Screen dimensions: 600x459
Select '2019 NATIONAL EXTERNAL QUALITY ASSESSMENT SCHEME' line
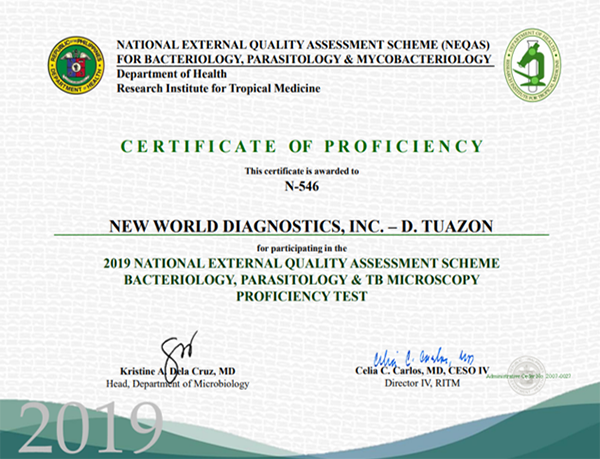click(x=302, y=264)
